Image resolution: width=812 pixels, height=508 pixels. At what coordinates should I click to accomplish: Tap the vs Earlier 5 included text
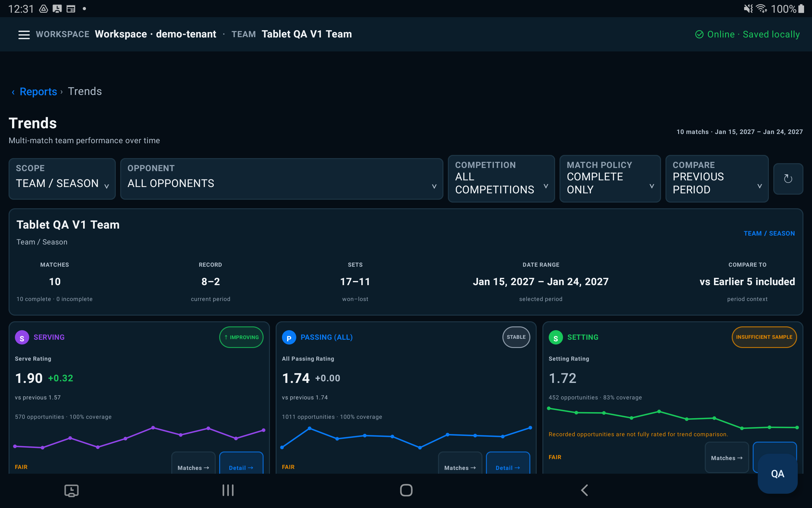[747, 282]
